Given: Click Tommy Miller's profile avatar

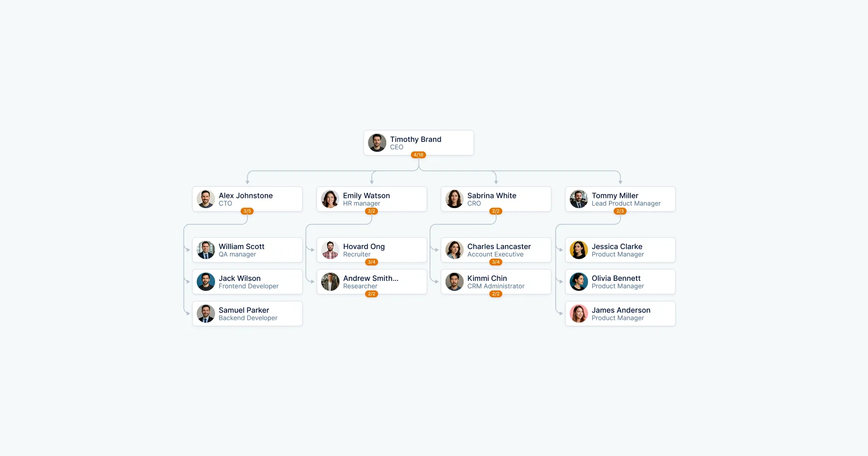Looking at the screenshot, I should click(579, 199).
